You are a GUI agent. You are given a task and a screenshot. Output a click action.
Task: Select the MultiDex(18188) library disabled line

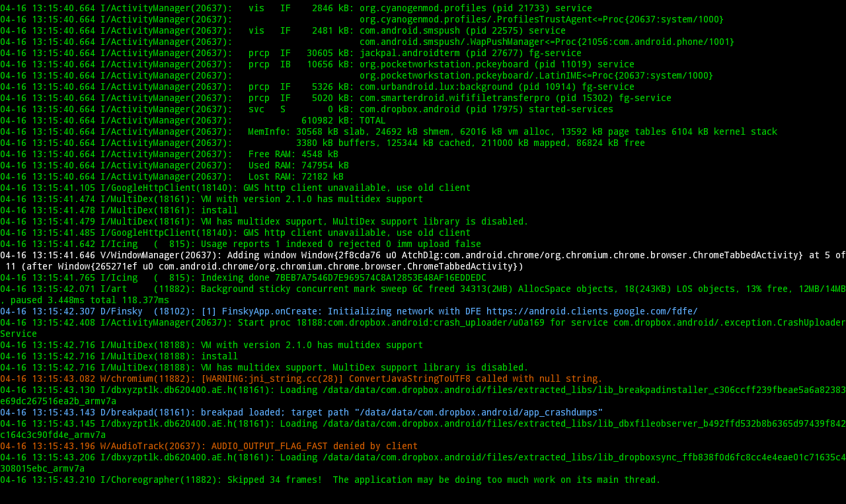[264, 368]
